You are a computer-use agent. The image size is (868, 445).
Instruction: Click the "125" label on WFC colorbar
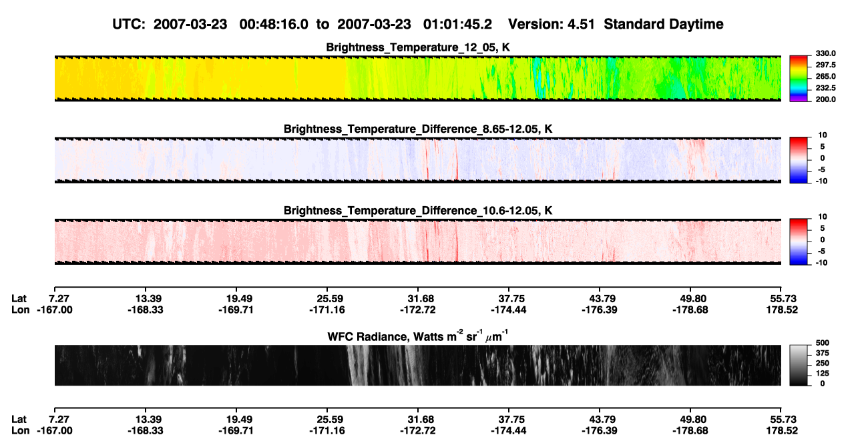coord(823,373)
